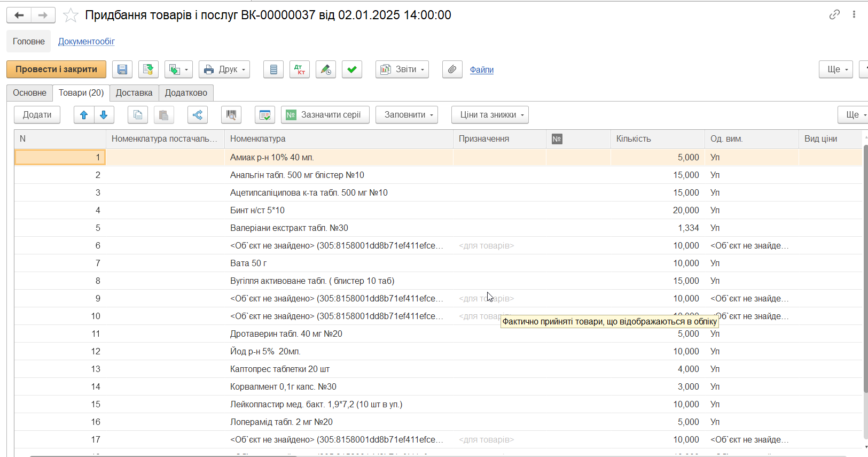Image resolution: width=868 pixels, height=457 pixels.
Task: Open document structure list icon
Action: (273, 69)
